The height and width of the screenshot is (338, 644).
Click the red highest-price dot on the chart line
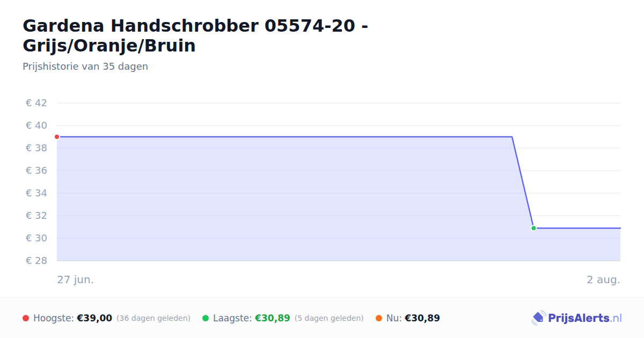(57, 137)
